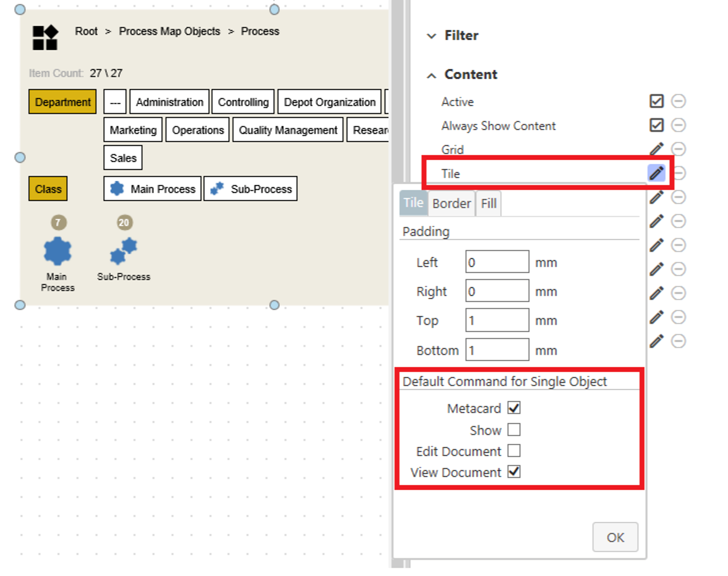
Task: Click the large Sub-Process gears icon
Action: (124, 250)
